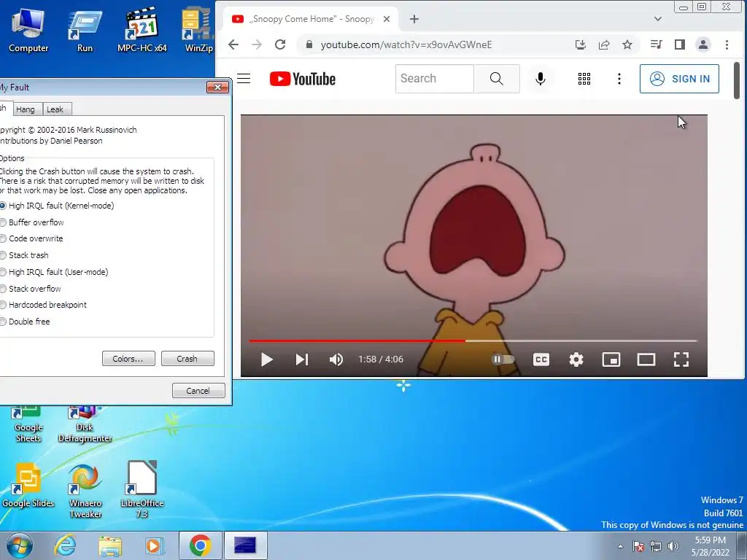Select Hardcoded breakpoint option
The width and height of the screenshot is (747, 560).
click(43, 305)
